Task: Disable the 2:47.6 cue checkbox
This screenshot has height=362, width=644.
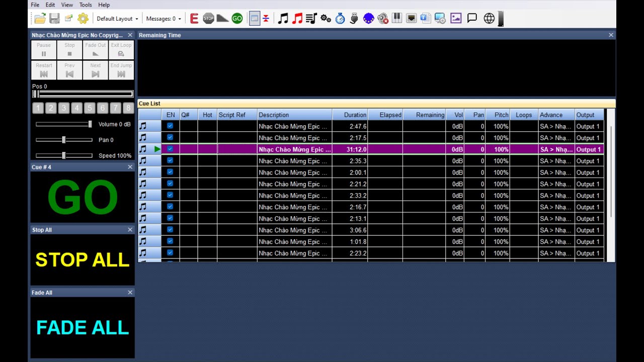Action: click(170, 126)
